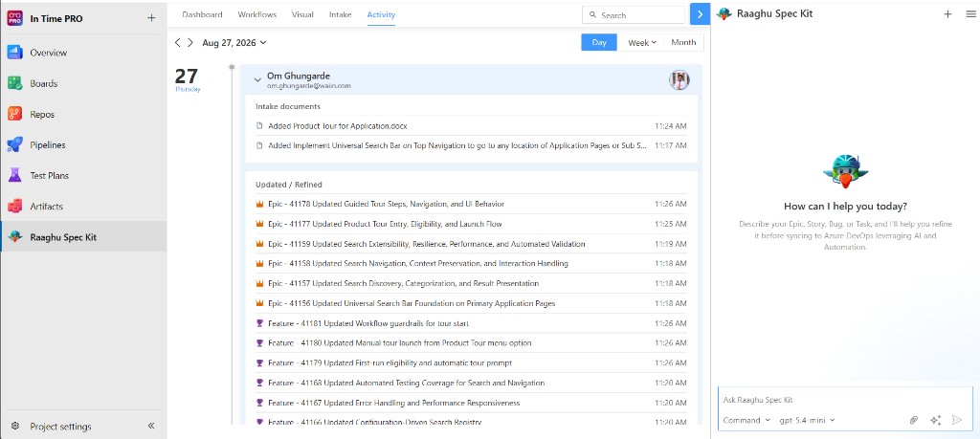Go to next day arrow

pyautogui.click(x=190, y=42)
